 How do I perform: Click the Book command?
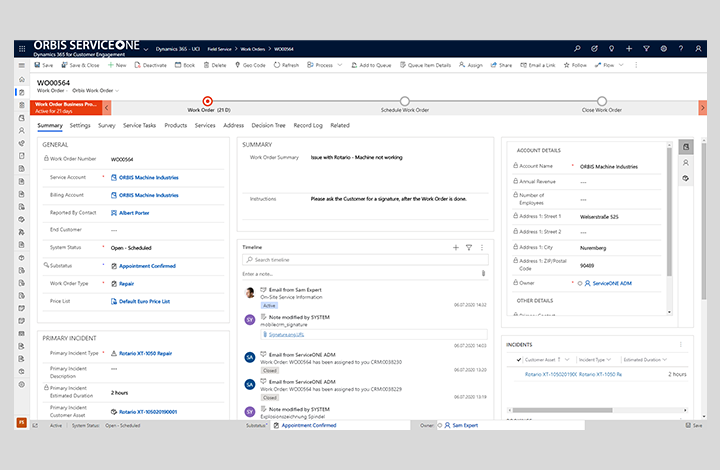(185, 65)
